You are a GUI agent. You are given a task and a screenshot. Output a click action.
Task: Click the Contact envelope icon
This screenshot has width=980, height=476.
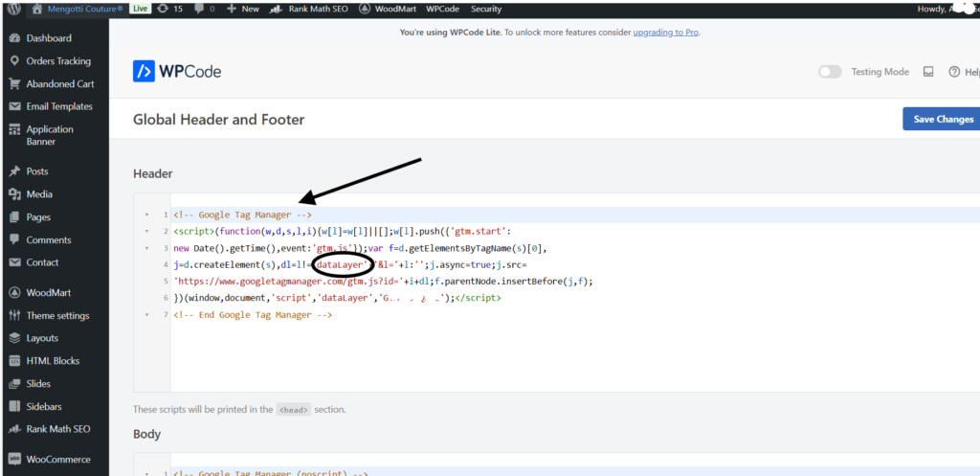[15, 262]
